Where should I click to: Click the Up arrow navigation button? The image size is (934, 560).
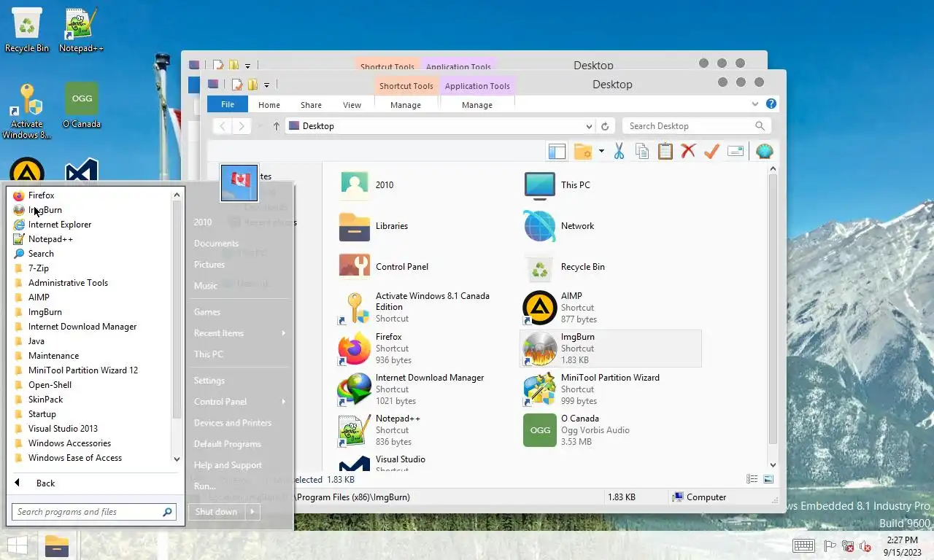pyautogui.click(x=277, y=126)
